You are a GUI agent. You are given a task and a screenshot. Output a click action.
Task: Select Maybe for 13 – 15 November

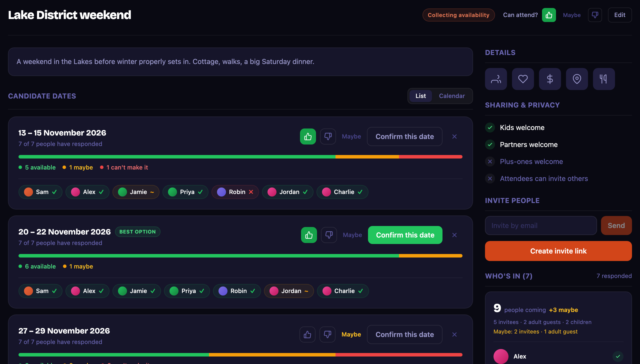pyautogui.click(x=351, y=136)
